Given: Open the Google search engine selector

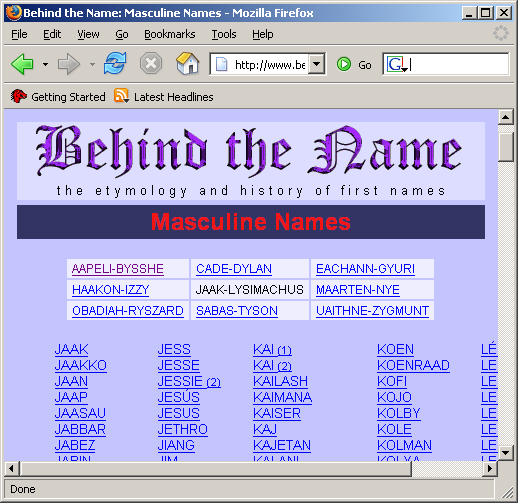Looking at the screenshot, I should (x=397, y=64).
